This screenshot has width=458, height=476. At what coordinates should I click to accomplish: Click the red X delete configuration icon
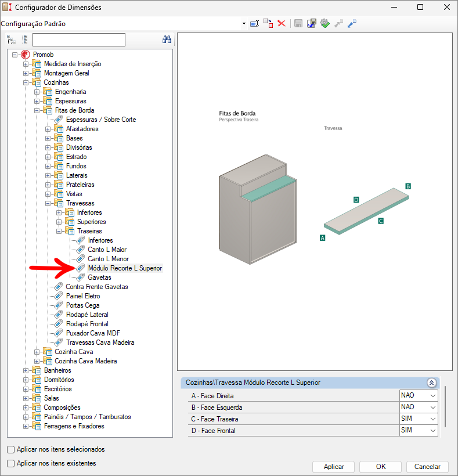282,23
